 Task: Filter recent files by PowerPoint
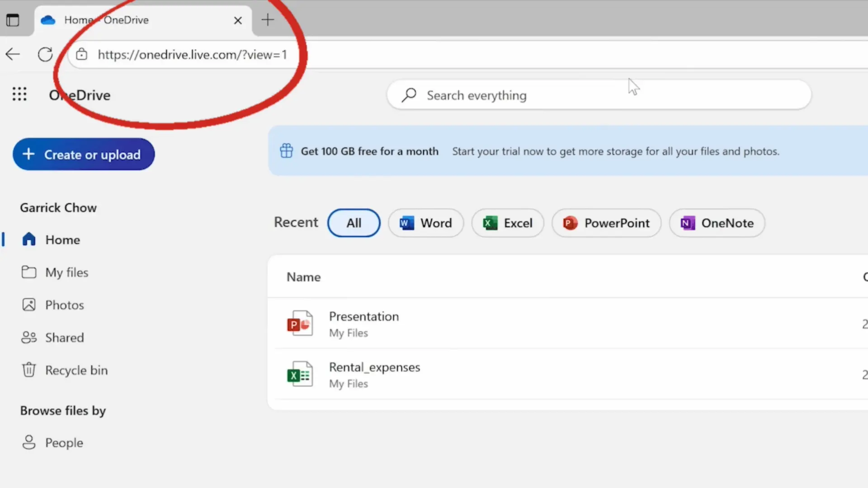tap(606, 223)
